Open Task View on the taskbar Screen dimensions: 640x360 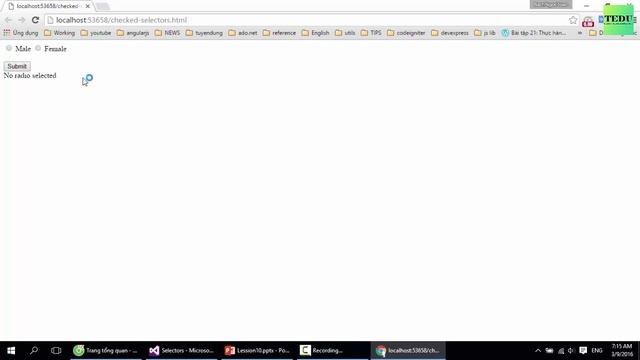coord(56,350)
